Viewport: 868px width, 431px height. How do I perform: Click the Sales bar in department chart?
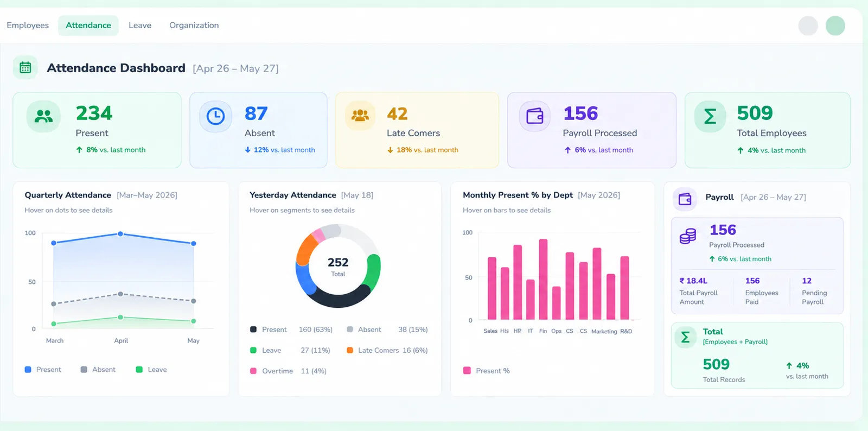point(492,288)
